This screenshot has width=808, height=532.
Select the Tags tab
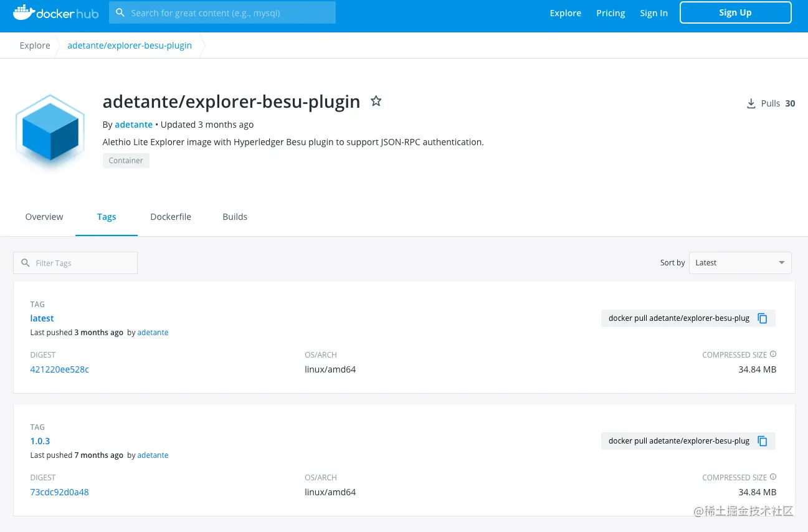point(107,217)
